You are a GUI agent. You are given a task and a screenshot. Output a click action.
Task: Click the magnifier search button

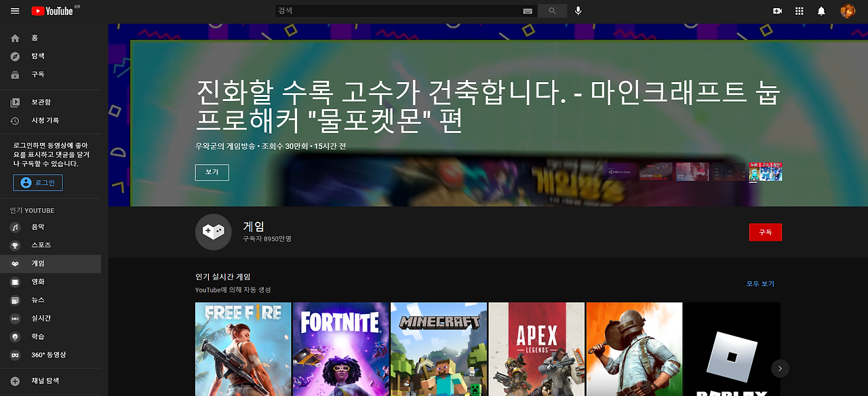(x=552, y=11)
